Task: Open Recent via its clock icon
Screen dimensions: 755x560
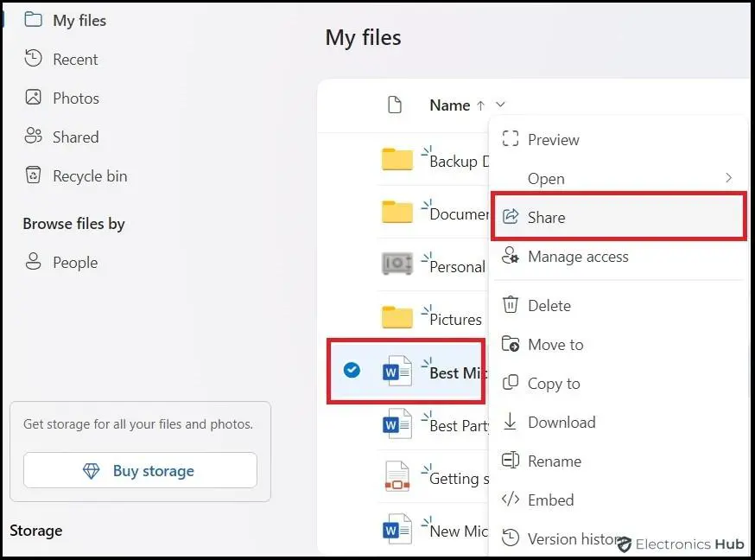Action: point(32,59)
